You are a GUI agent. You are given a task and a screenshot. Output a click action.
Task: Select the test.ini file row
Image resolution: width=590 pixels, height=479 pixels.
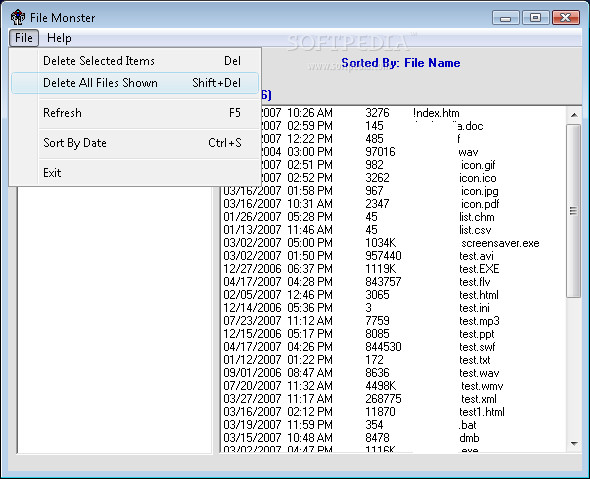coord(393,308)
